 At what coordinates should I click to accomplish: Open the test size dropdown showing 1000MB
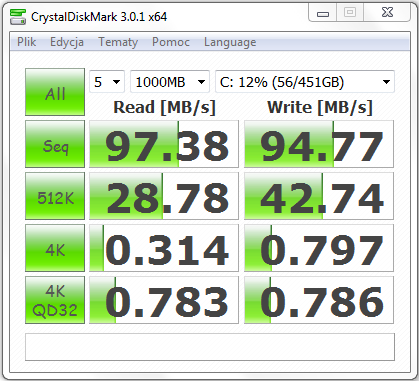point(170,82)
